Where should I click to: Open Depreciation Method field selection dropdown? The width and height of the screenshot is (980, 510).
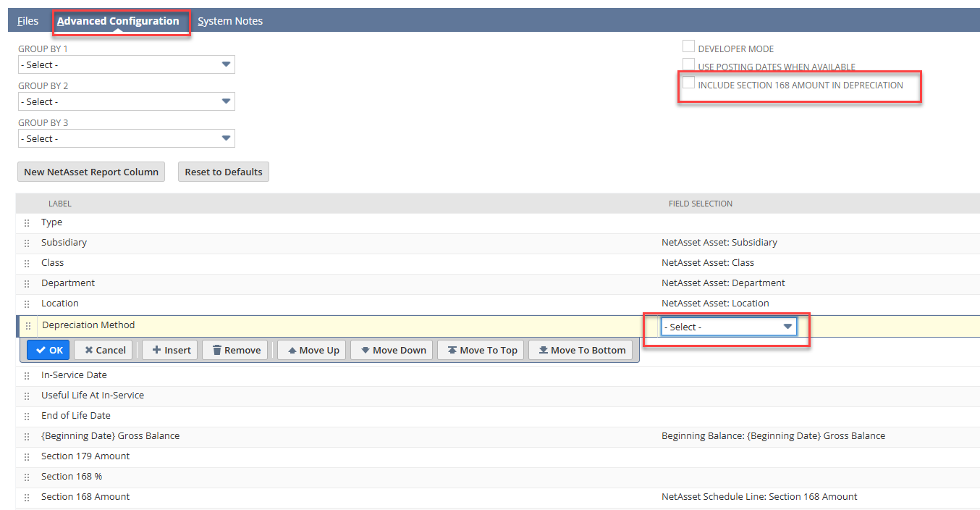coord(728,327)
